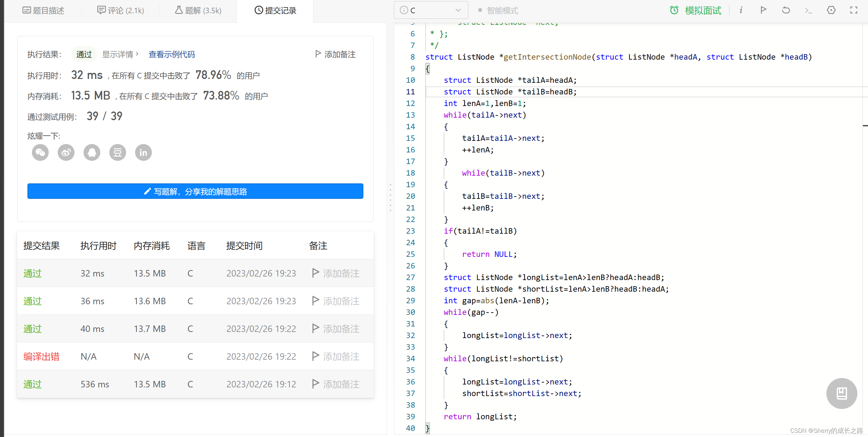Click the 78.96% runtime percentile
This screenshot has width=868, height=437.
point(213,75)
